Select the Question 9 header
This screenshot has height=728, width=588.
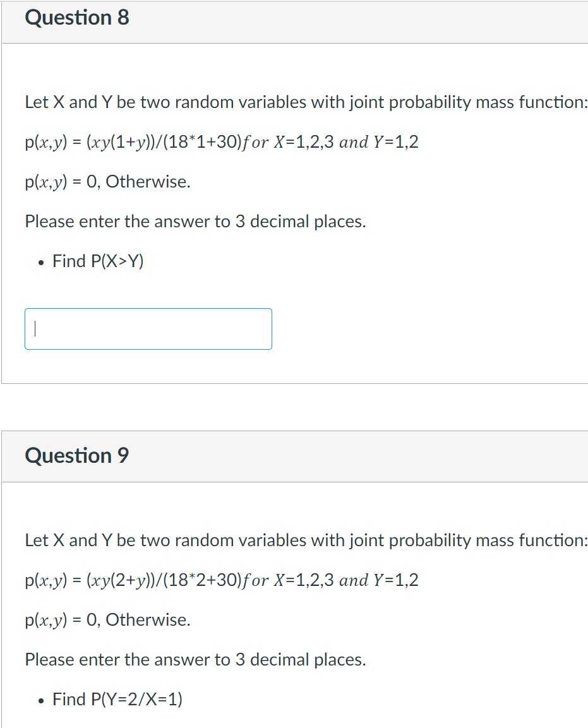[x=77, y=455]
